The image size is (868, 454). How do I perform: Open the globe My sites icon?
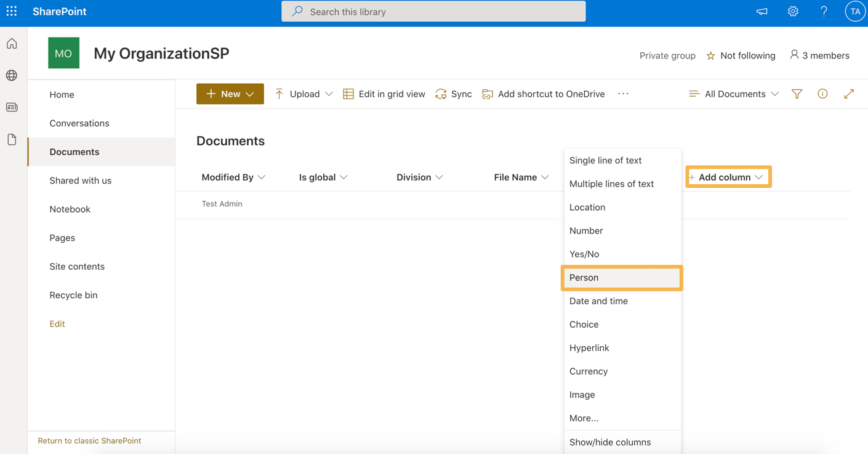(12, 75)
